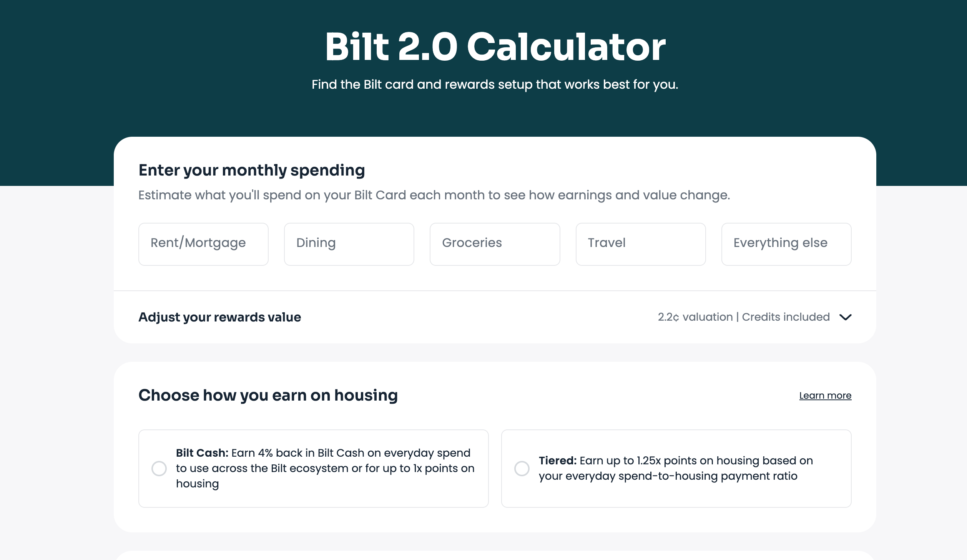Enter spending in the Rent/Mortgage field
Screen dimensions: 967x560
(203, 244)
